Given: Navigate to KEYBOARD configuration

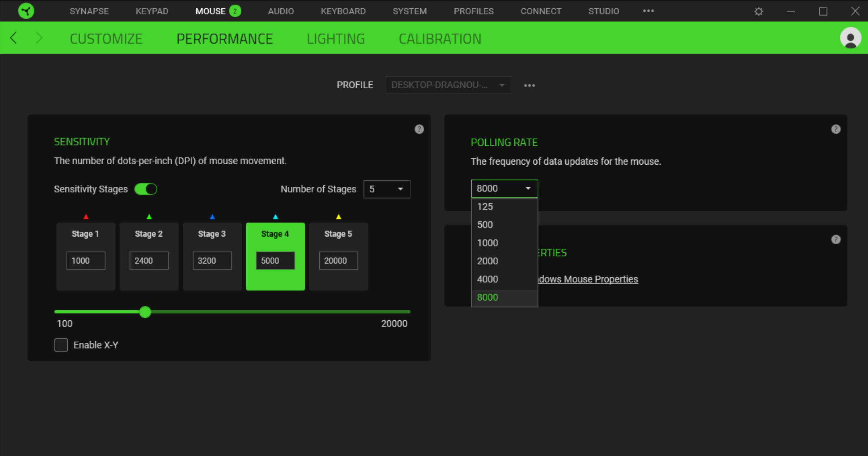Looking at the screenshot, I should click(x=342, y=11).
